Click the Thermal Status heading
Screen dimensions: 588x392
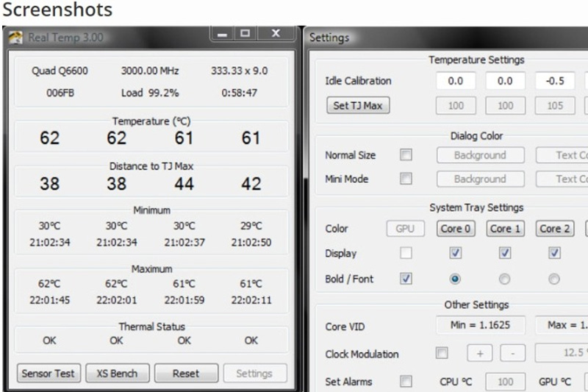152,327
